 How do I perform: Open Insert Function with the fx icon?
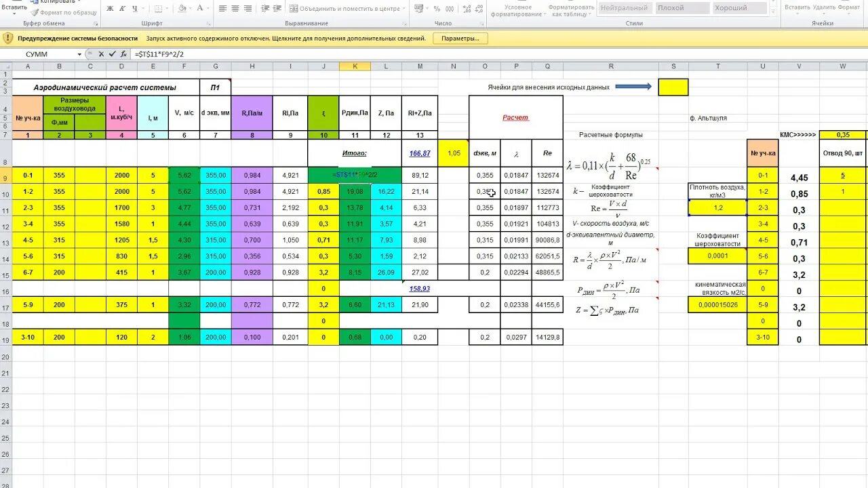123,54
